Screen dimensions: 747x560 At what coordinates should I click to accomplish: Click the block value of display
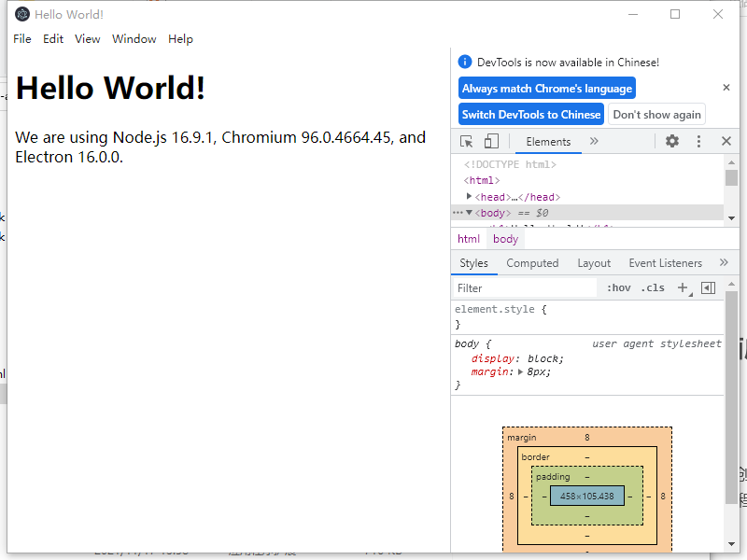543,358
